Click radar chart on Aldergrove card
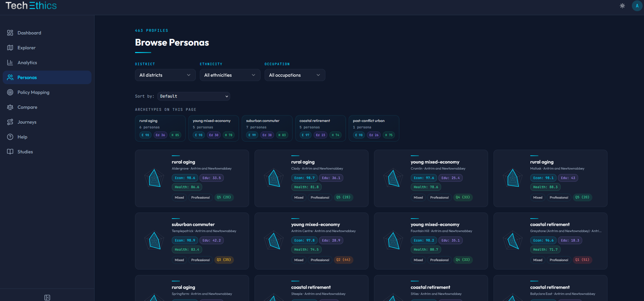 pyautogui.click(x=155, y=178)
